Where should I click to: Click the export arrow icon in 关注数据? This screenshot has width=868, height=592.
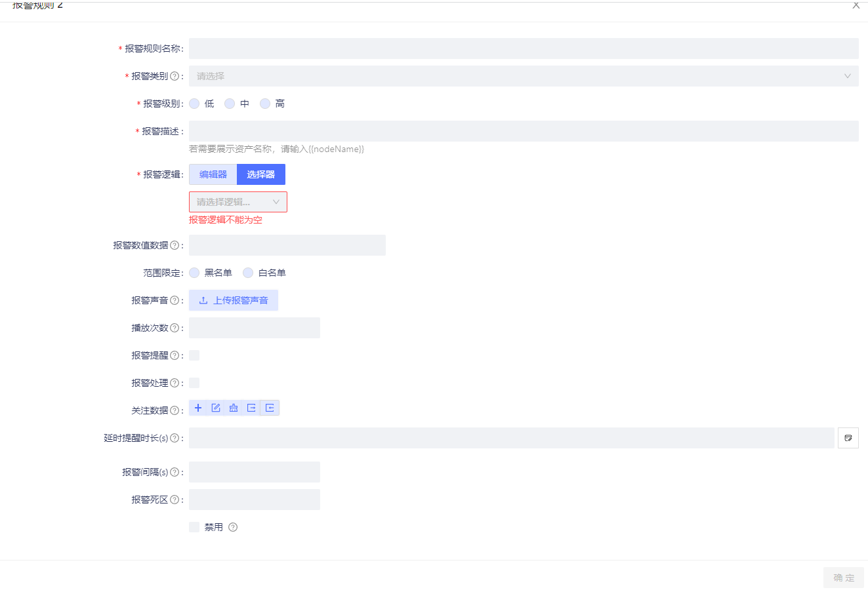(251, 408)
